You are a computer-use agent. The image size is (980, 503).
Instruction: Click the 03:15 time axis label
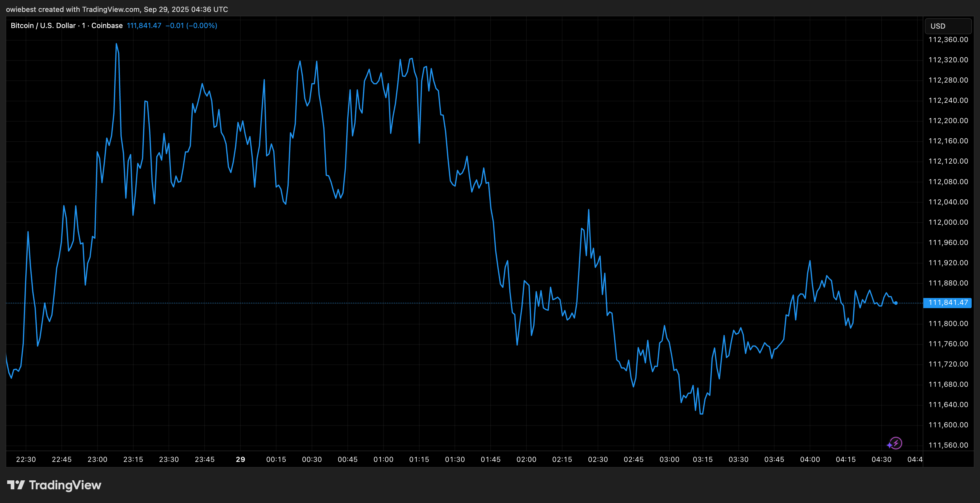tap(702, 459)
